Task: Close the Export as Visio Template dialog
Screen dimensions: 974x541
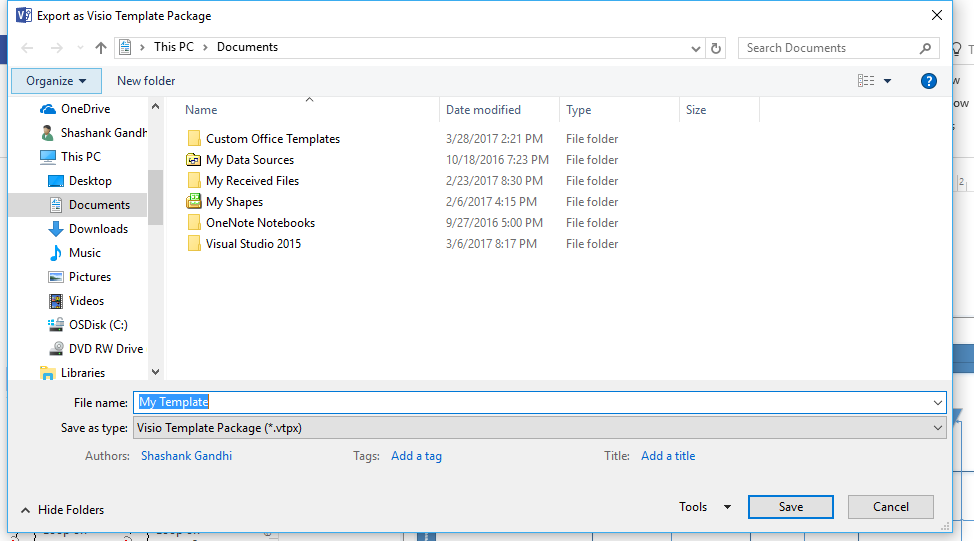Action: coord(937,16)
